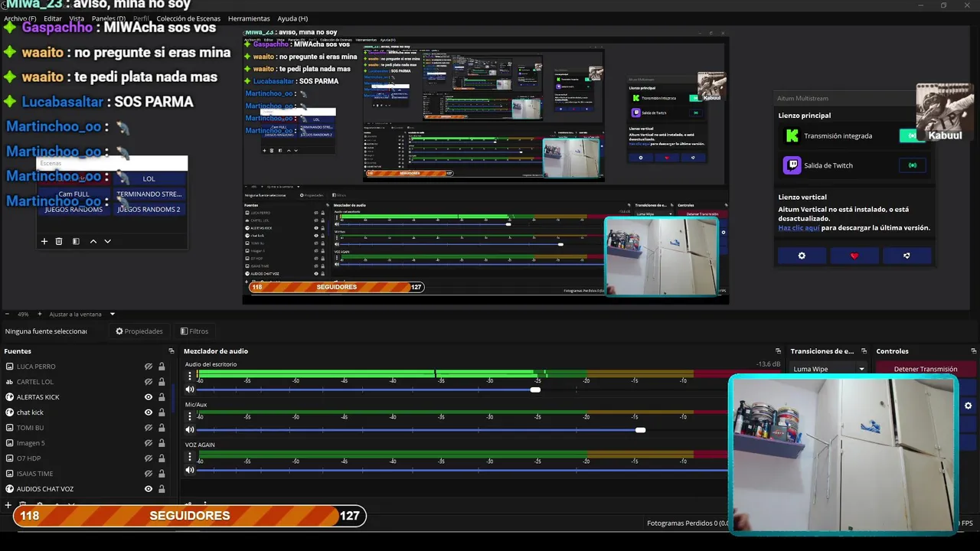Move scene up with the up arrow in Escenas
Image resolution: width=980 pixels, height=551 pixels.
[x=93, y=241]
